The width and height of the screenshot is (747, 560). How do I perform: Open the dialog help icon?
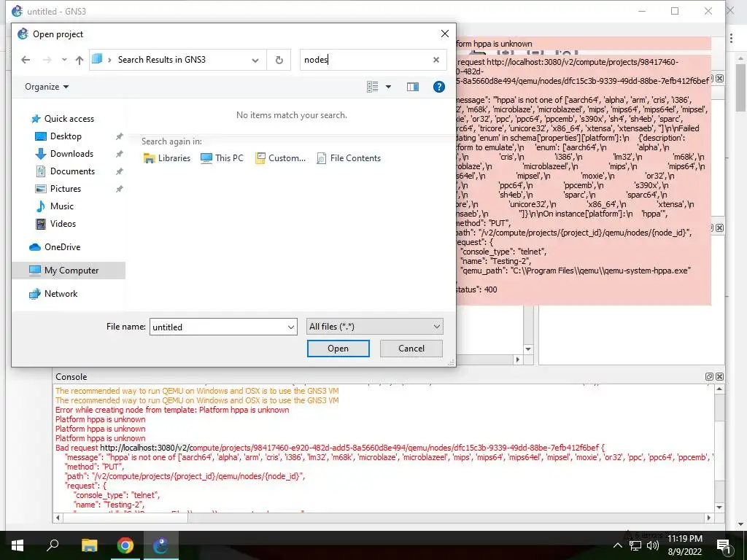click(x=438, y=87)
